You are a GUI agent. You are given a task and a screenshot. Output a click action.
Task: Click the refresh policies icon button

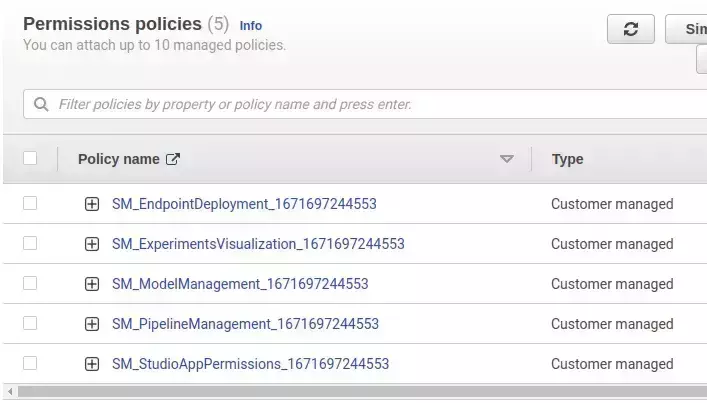630,29
